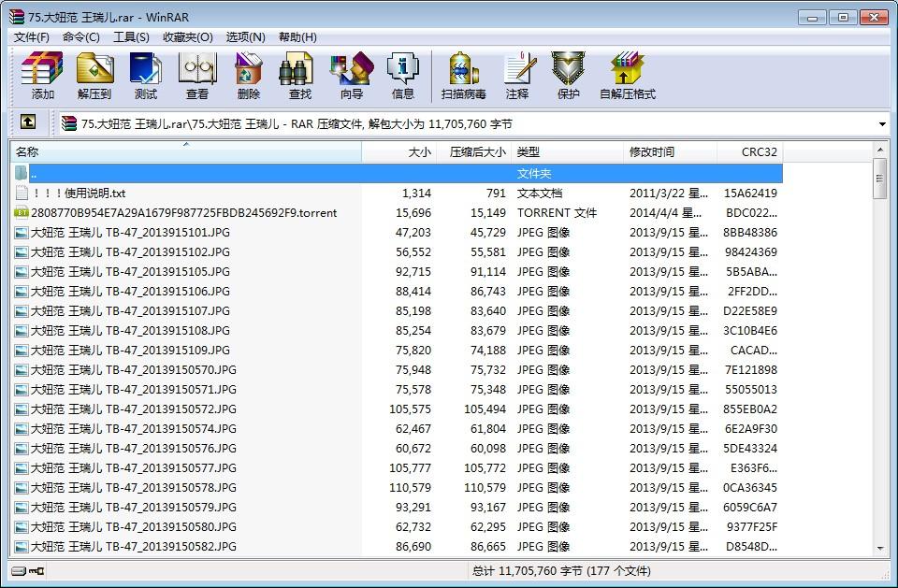Open the 选项(N) menu
The height and width of the screenshot is (588, 898).
[246, 37]
